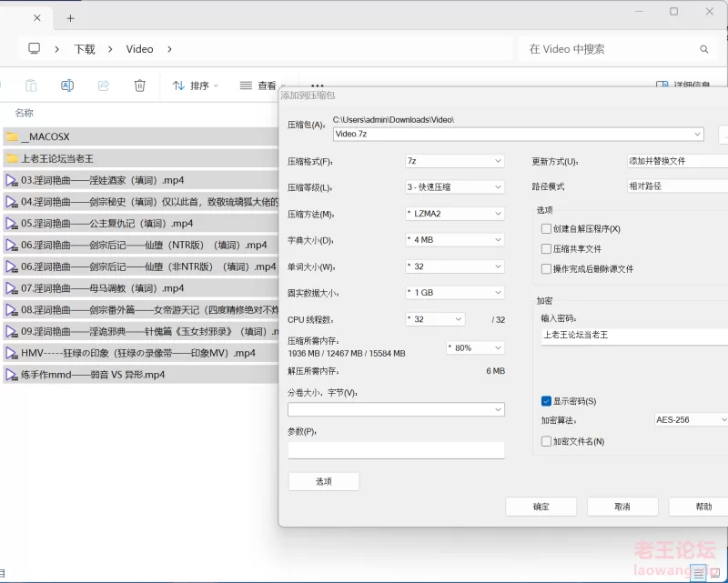
Task: Click the 确定 button
Action: [541, 507]
